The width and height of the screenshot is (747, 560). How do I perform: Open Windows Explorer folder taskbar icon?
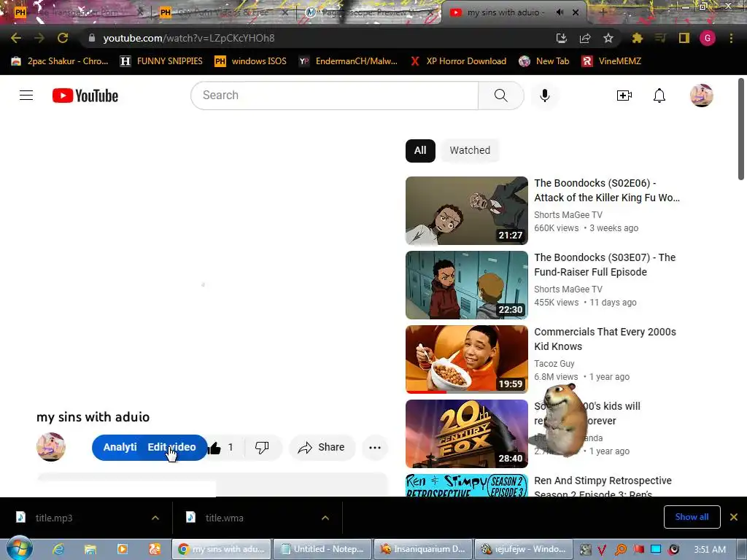pyautogui.click(x=90, y=549)
